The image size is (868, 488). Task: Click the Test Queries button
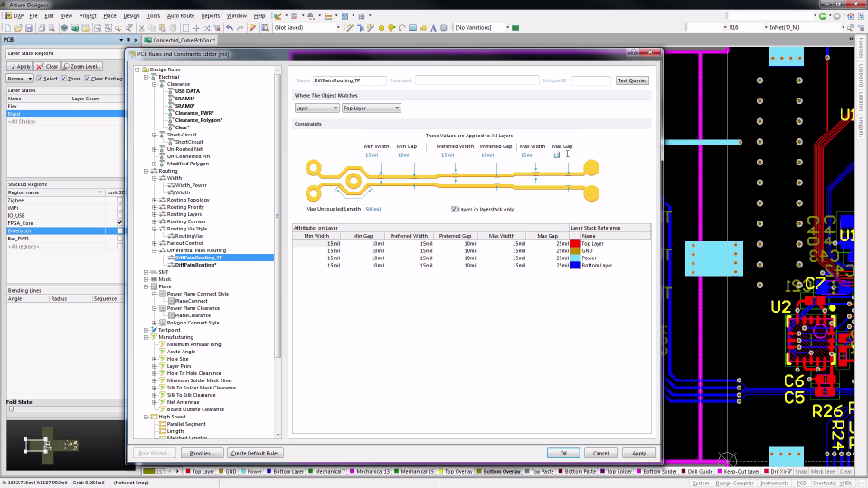[632, 80]
